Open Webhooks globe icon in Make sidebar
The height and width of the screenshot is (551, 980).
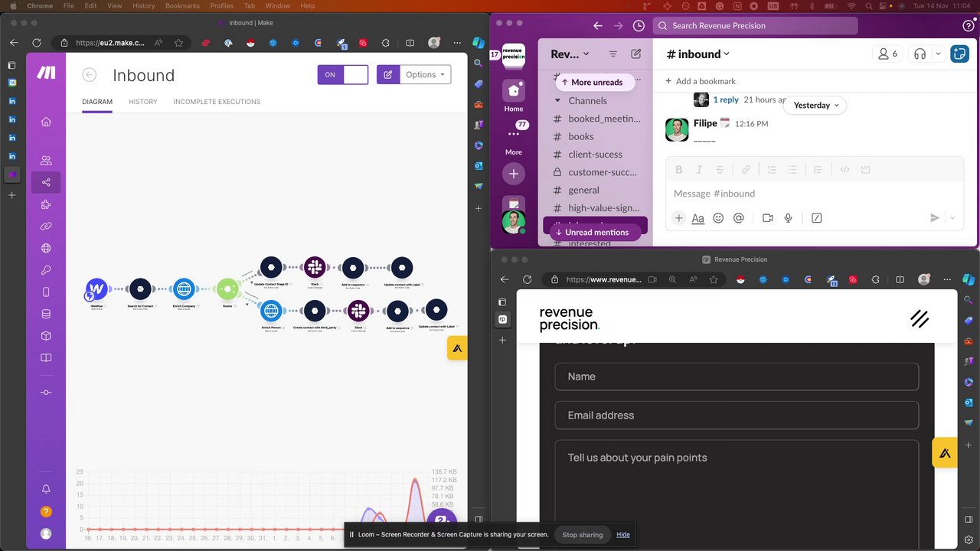point(46,248)
